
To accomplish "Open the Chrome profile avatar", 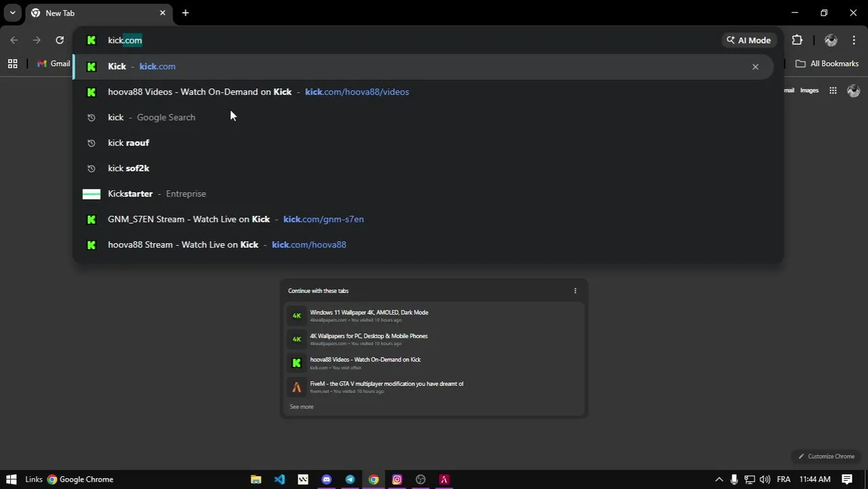I will tap(831, 40).
